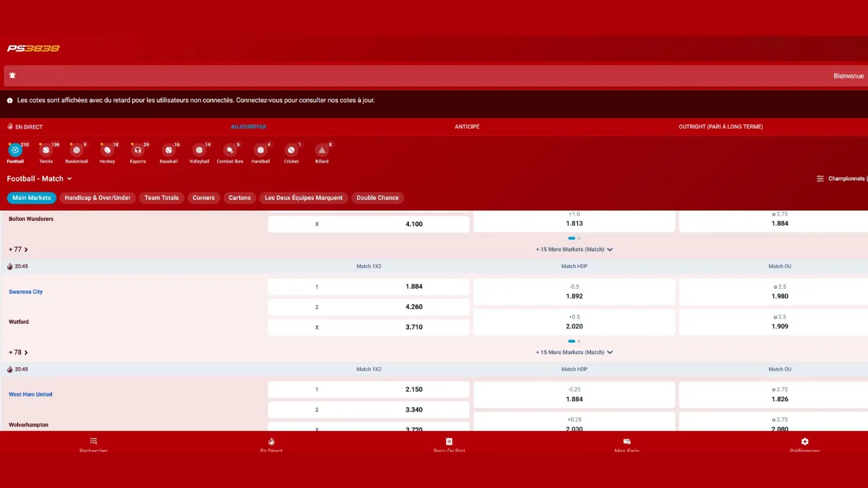This screenshot has width=868, height=488.
Task: Click the info icon beside delayed odds notice
Action: tap(10, 100)
